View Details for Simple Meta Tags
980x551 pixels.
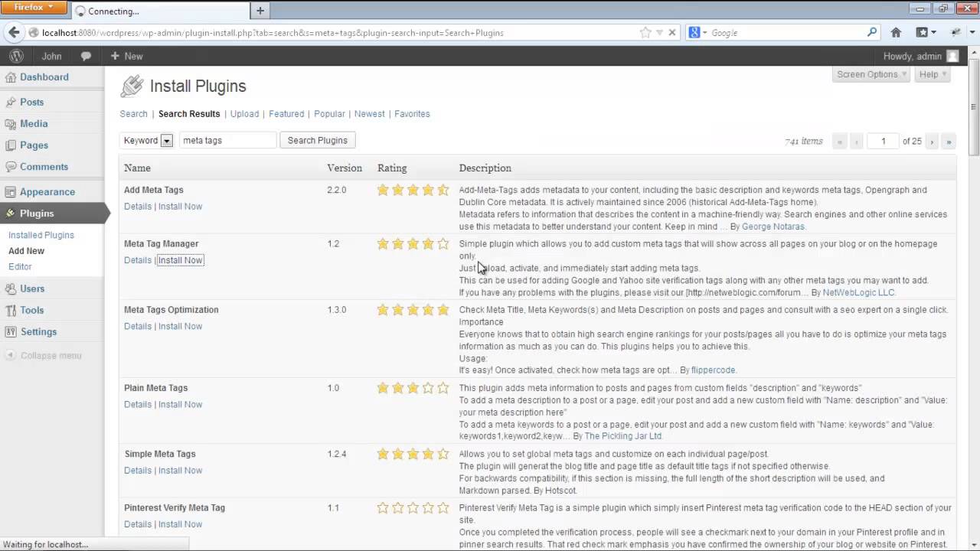[138, 471]
